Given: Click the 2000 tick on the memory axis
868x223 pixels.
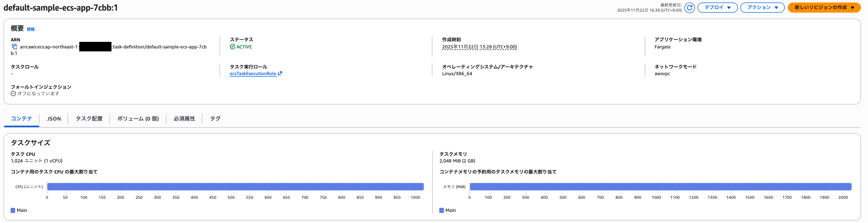Looking at the screenshot, I should (843, 198).
